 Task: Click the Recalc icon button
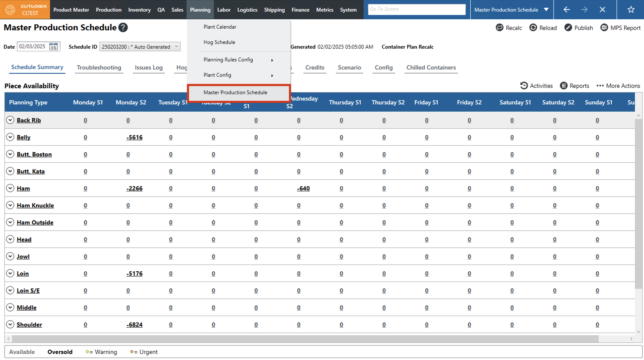[x=499, y=28]
